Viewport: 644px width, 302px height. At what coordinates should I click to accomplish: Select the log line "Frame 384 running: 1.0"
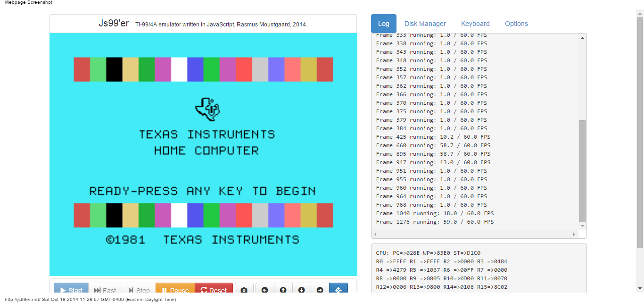[431, 128]
